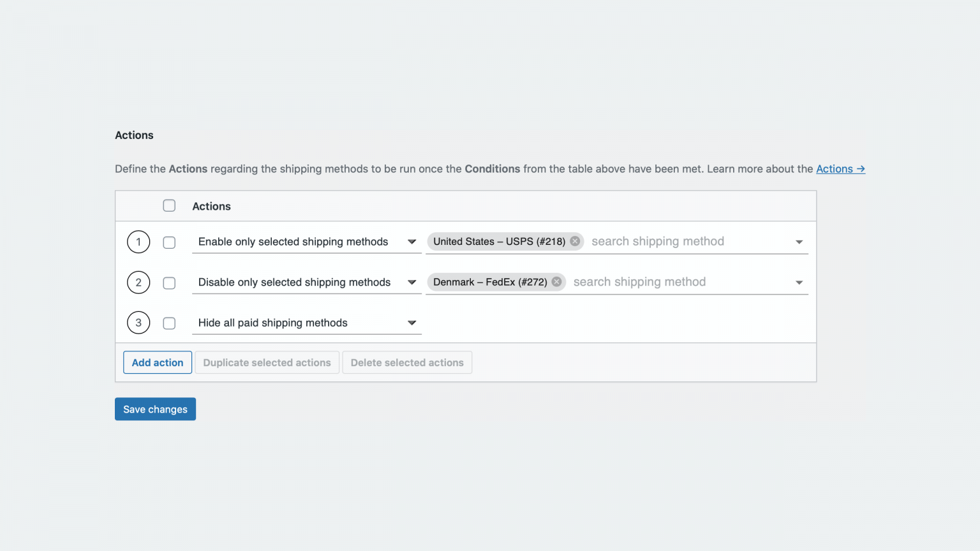Viewport: 980px width, 551px height.
Task: Open the 'Enable only selected shipping methods' dropdown
Action: [412, 242]
